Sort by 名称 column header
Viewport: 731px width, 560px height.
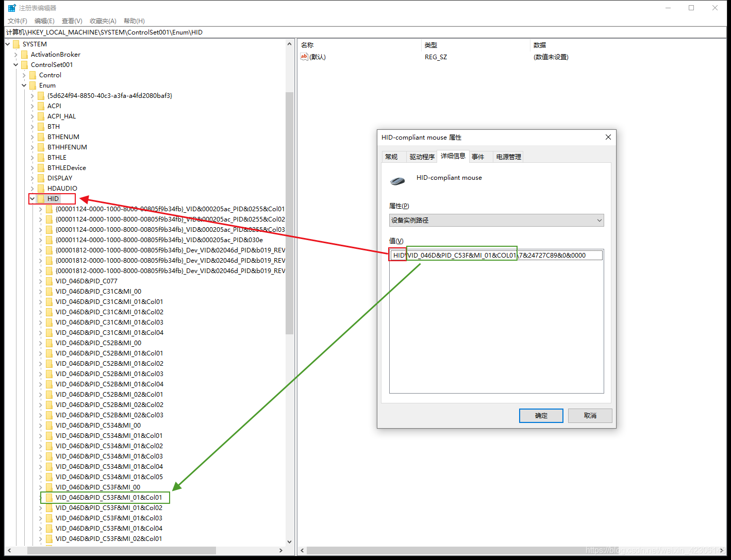point(359,45)
